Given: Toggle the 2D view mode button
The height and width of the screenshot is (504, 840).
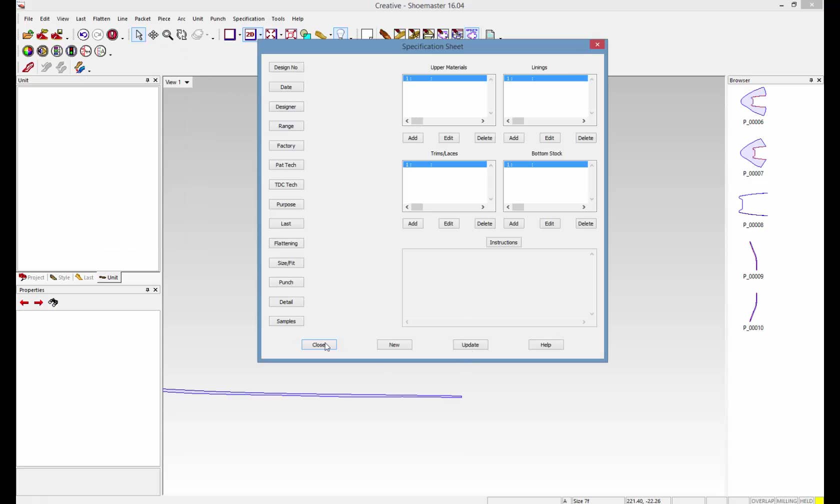Looking at the screenshot, I should [x=250, y=34].
